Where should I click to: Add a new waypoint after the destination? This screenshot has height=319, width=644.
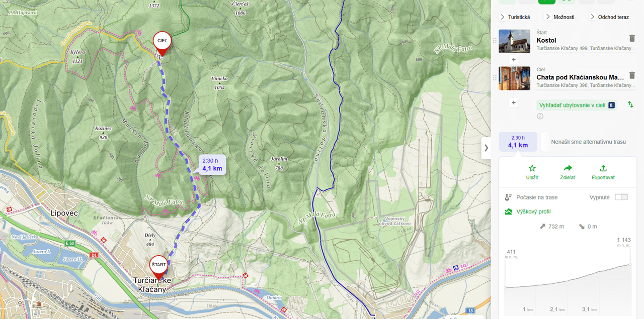click(x=514, y=102)
